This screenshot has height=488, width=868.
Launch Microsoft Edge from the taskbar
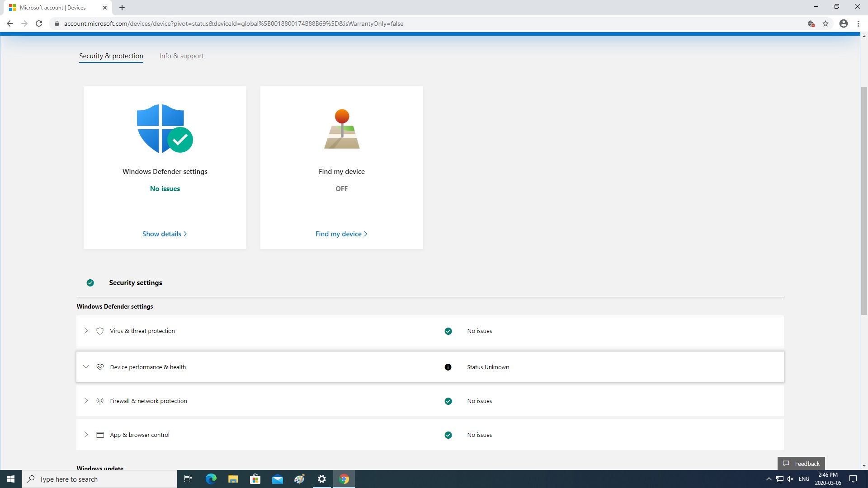click(x=211, y=479)
